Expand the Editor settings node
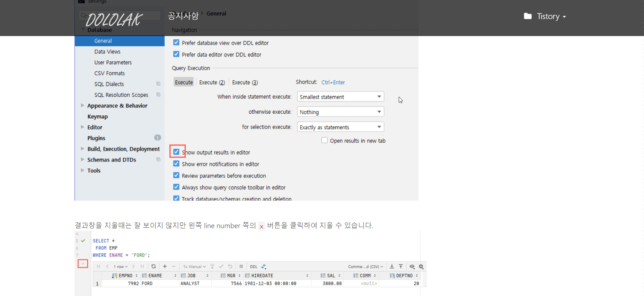 [82, 127]
